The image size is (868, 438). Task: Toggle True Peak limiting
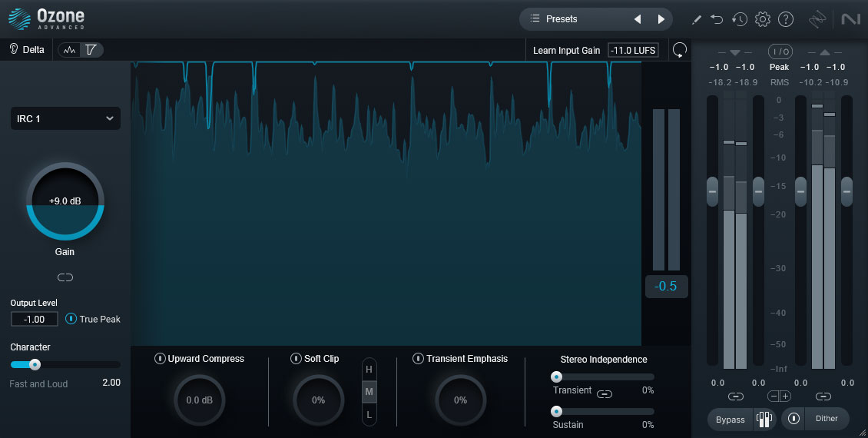[x=71, y=319]
